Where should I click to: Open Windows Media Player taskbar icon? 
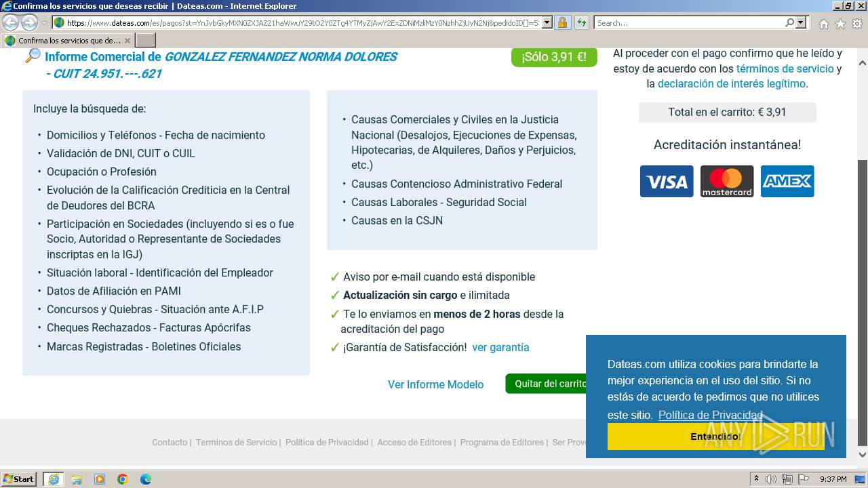[100, 479]
